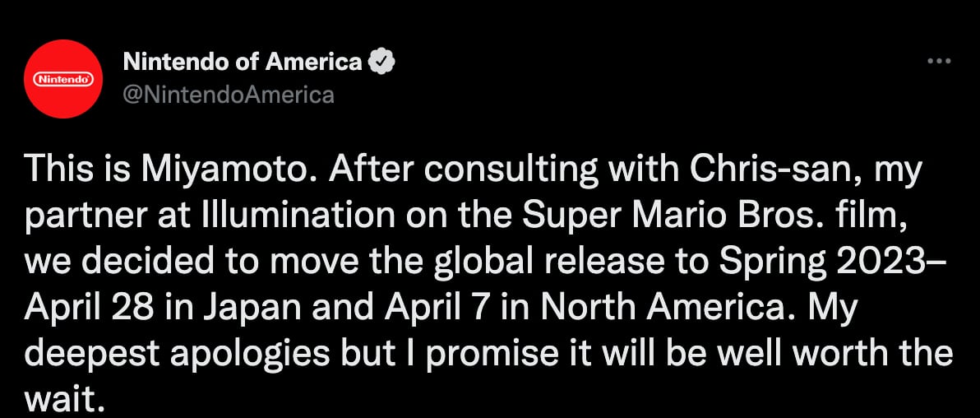Screen dimensions: 980x418
Task: Click the "Spring 2023" text
Action: point(827,261)
